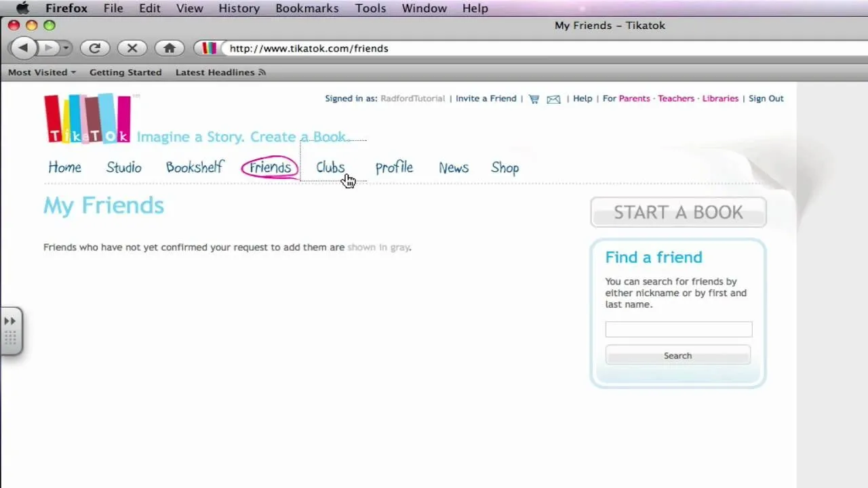This screenshot has width=868, height=488.
Task: Expand the side panel double-arrow handle
Action: point(10,321)
